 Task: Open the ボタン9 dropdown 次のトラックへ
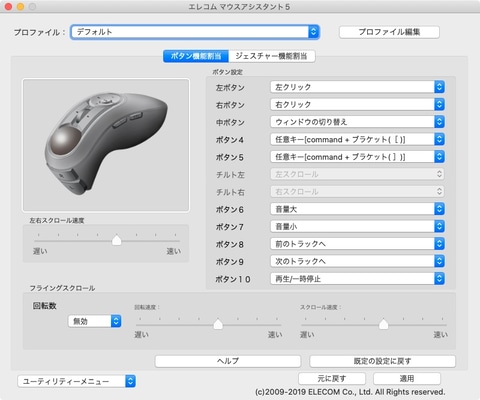pos(357,261)
